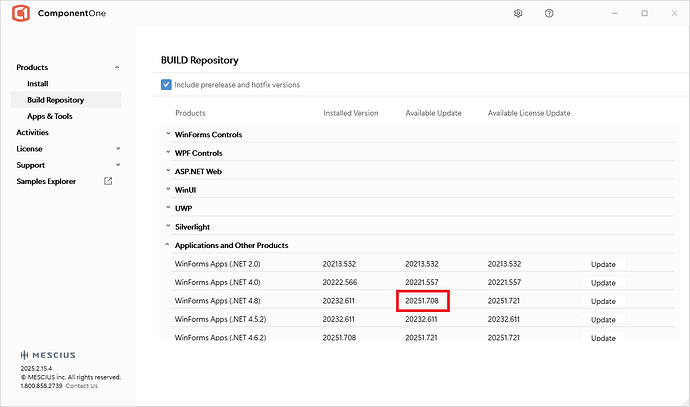The height and width of the screenshot is (407, 690).
Task: Click the MESCIUS logo
Action: (47, 355)
